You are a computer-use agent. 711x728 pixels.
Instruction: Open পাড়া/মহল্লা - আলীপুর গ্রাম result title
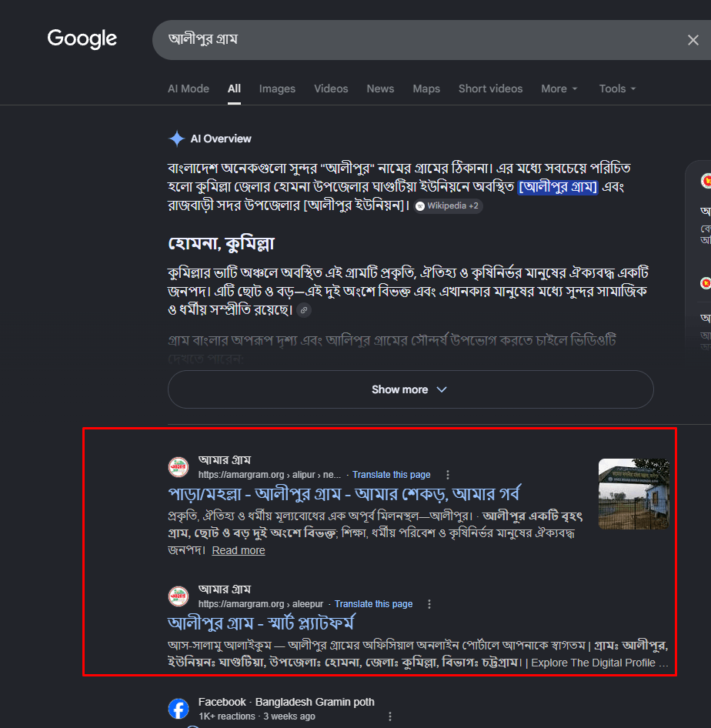(x=344, y=494)
